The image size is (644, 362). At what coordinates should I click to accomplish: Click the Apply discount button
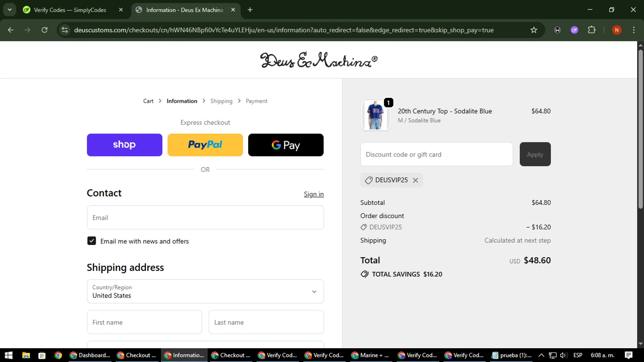[x=535, y=154]
